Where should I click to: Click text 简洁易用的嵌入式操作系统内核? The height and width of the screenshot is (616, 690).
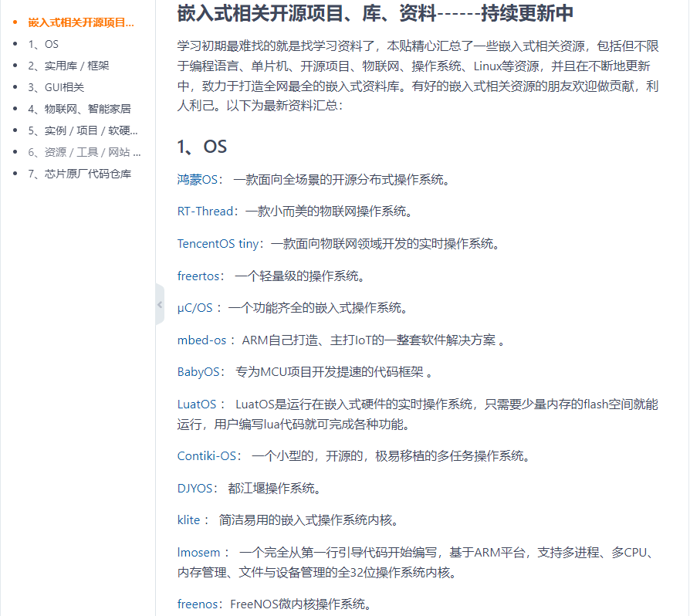309,520
